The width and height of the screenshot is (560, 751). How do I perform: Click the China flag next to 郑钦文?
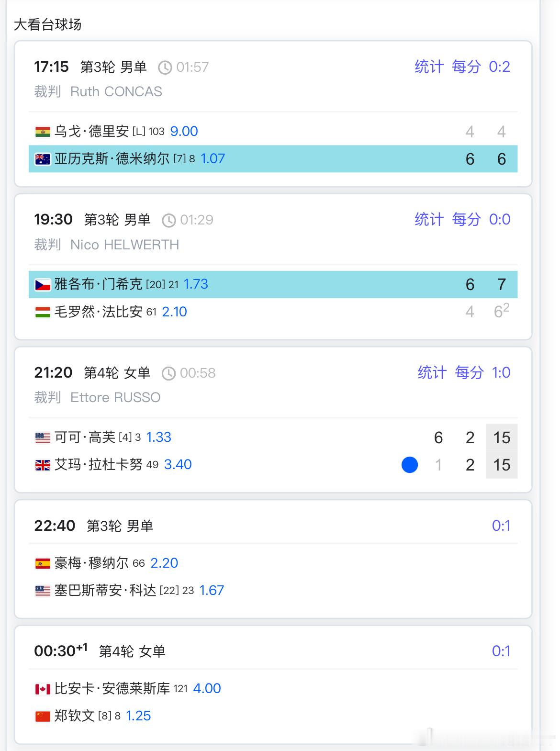pyautogui.click(x=43, y=717)
